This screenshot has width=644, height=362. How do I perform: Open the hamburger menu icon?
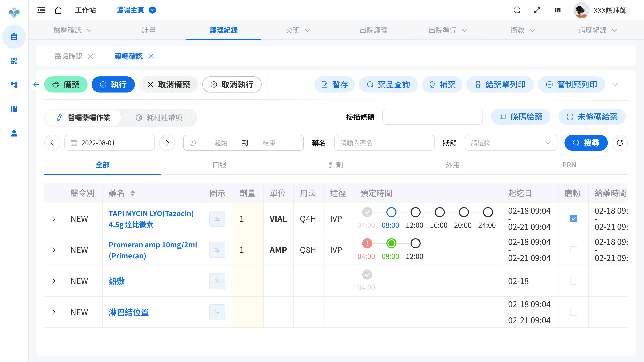(x=41, y=10)
